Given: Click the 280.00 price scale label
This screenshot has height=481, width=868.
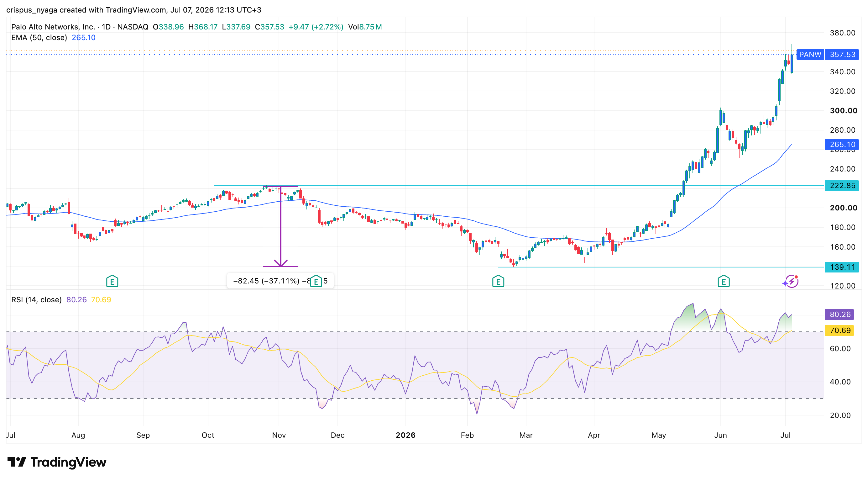Looking at the screenshot, I should pyautogui.click(x=842, y=130).
